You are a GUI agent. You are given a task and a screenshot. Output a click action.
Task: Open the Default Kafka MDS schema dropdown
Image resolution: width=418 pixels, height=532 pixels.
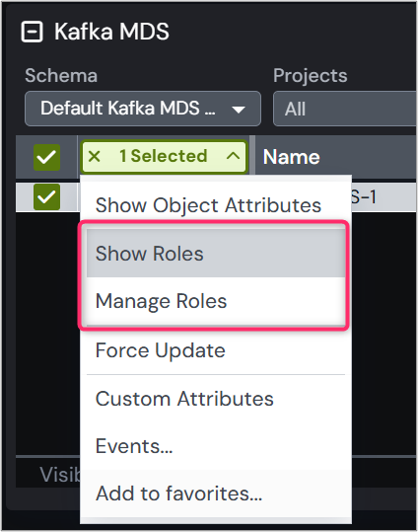tap(143, 109)
